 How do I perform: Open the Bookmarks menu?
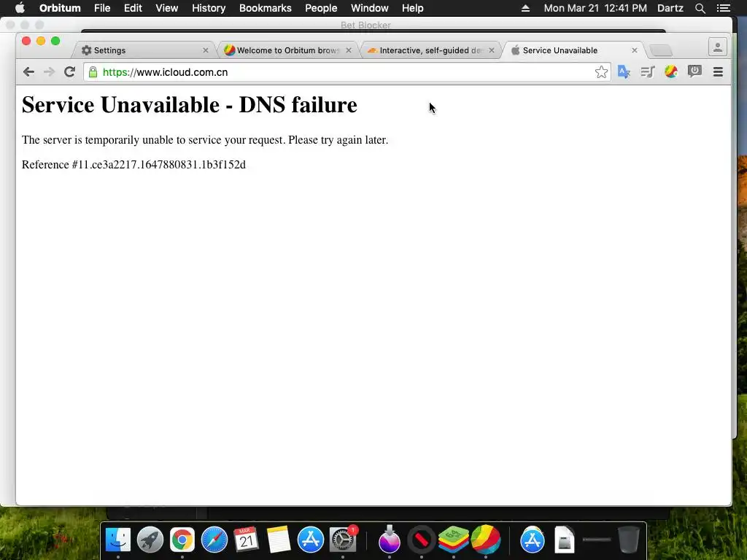[x=266, y=8]
